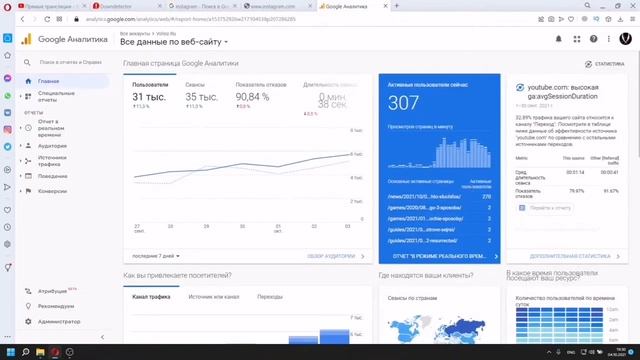Screen dimensions: 640x360
Task: Select the 'Пользователи' metric tab
Action: [x=150, y=84]
